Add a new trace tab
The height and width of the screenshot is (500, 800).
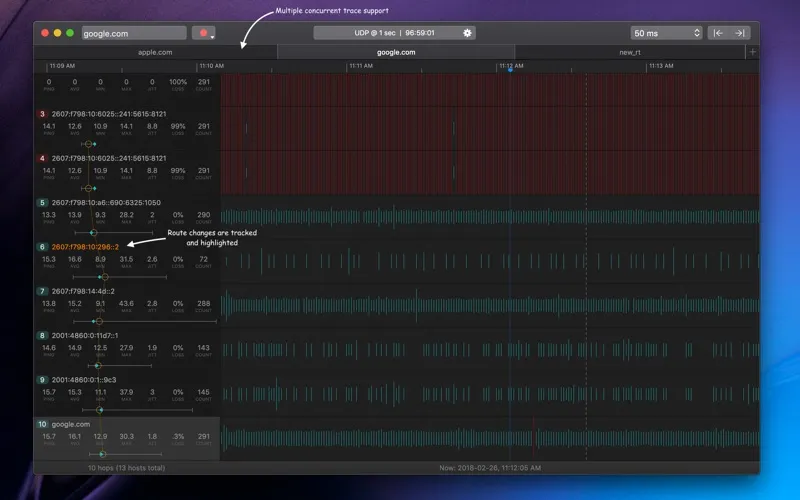coord(752,52)
